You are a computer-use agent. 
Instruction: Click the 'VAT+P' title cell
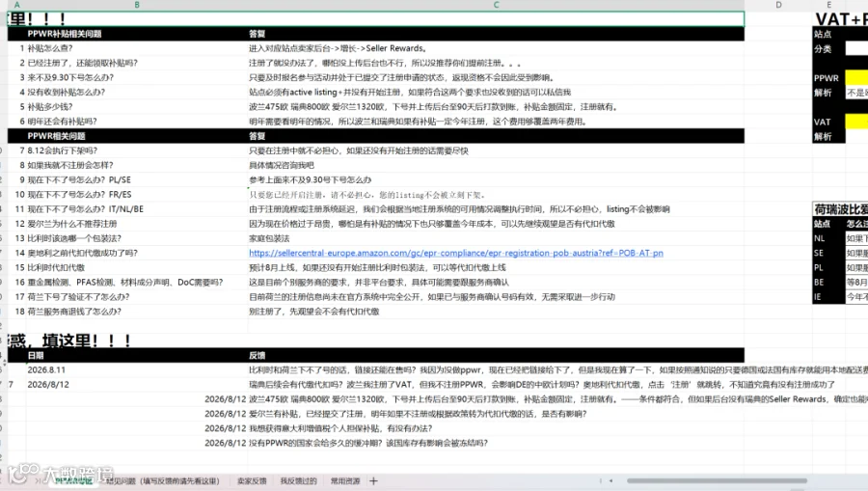841,19
